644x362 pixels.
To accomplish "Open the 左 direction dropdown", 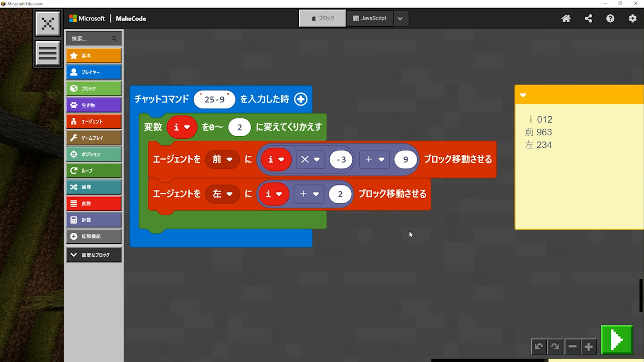I will coord(222,194).
